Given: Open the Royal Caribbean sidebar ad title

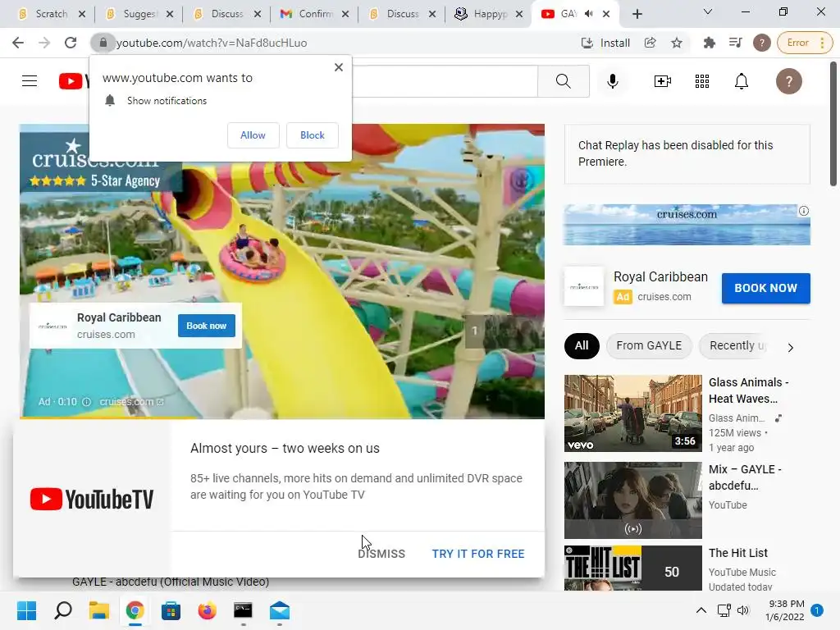Looking at the screenshot, I should pos(660,277).
